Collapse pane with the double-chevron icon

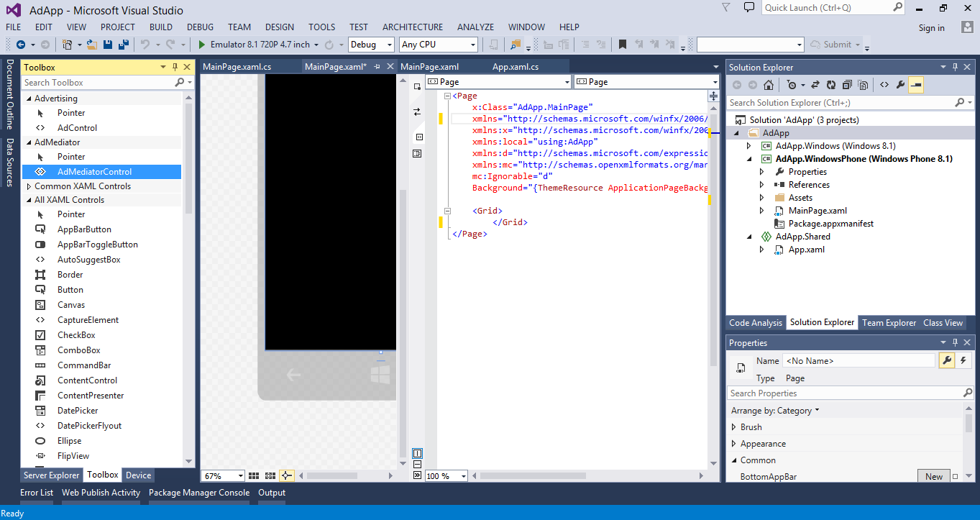tap(417, 475)
